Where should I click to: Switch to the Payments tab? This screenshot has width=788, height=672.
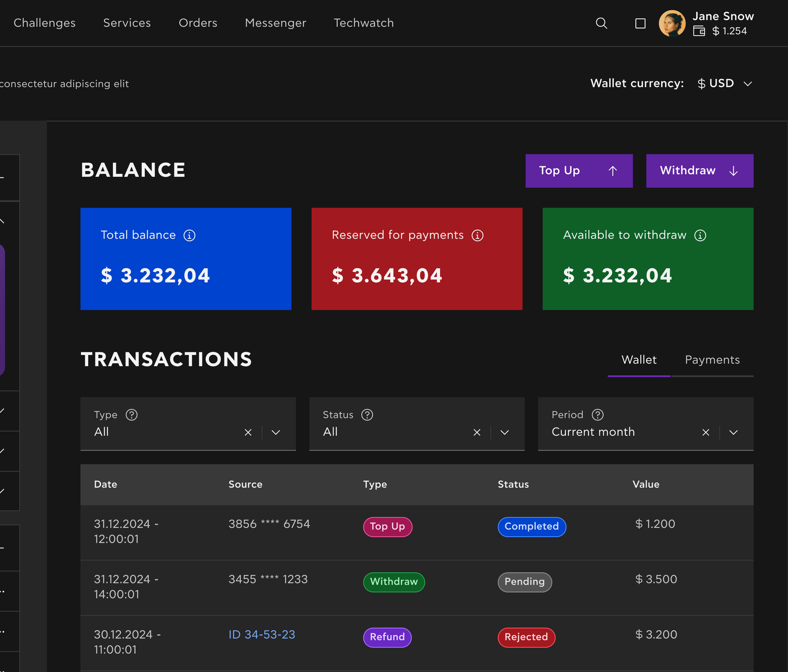tap(712, 360)
